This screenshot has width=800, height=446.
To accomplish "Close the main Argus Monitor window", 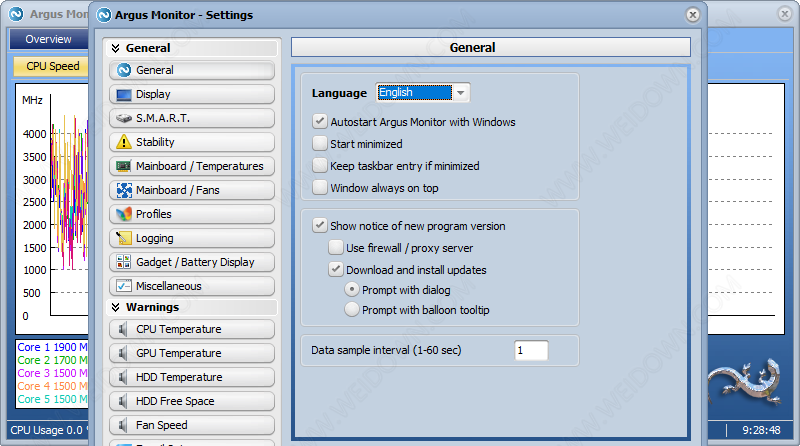I will [785, 14].
